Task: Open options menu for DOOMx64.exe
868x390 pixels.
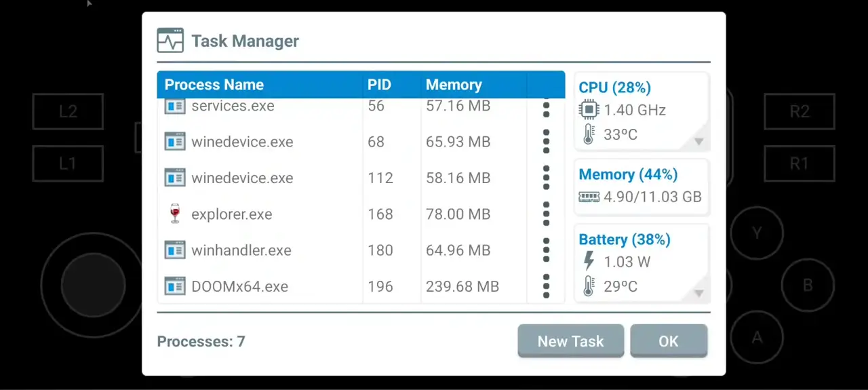Action: pos(546,286)
